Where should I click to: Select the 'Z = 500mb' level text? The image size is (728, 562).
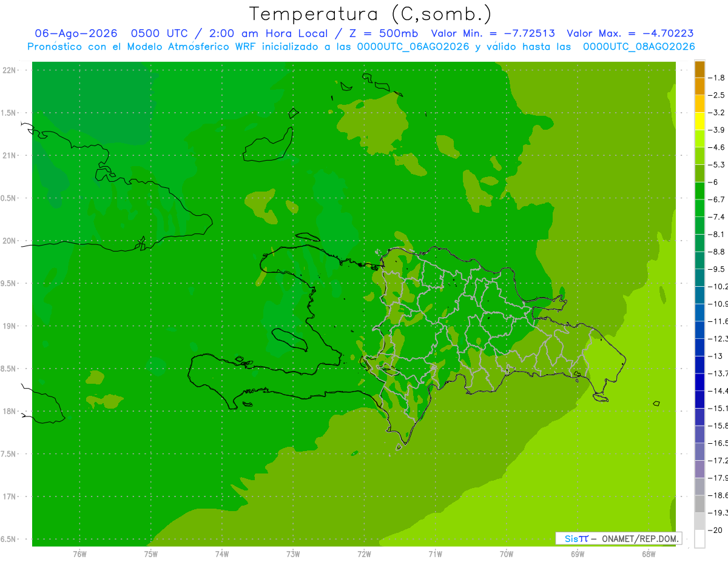click(x=382, y=33)
